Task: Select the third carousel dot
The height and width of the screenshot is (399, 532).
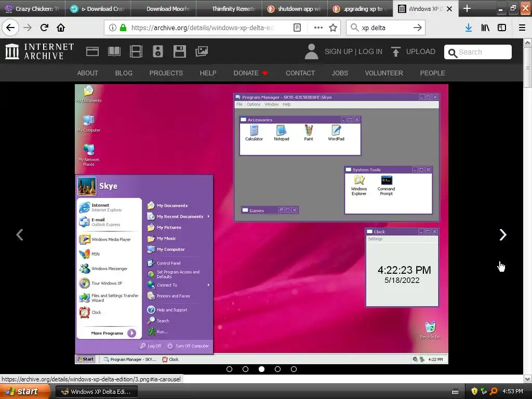Action: tap(262, 369)
